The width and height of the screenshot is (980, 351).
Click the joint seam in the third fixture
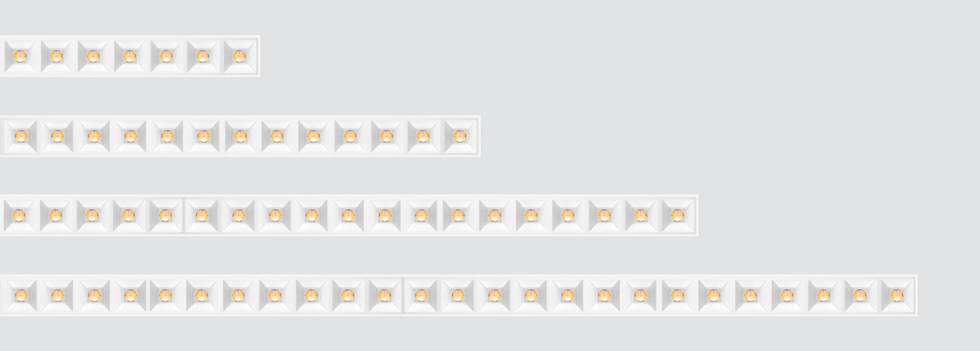coord(184,216)
